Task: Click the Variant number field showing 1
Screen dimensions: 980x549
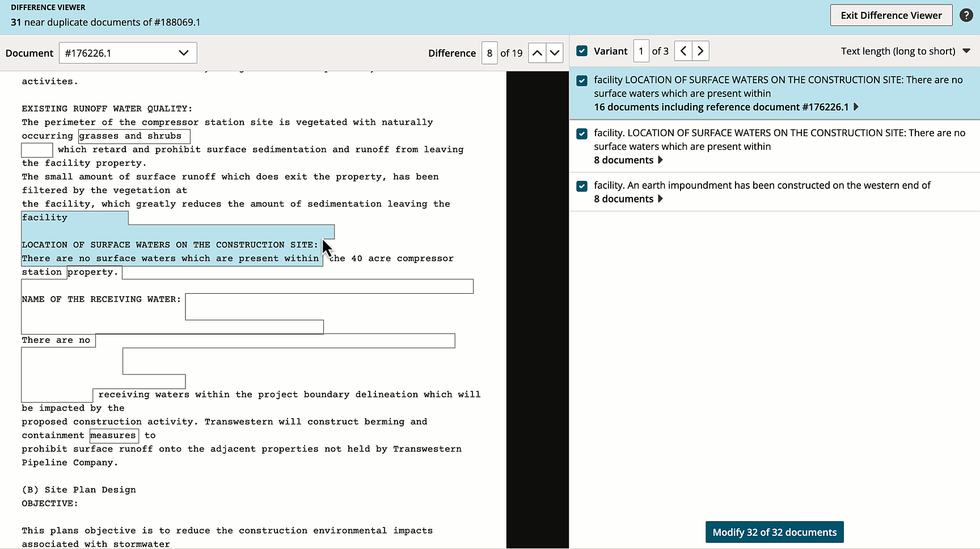Action: click(x=641, y=50)
